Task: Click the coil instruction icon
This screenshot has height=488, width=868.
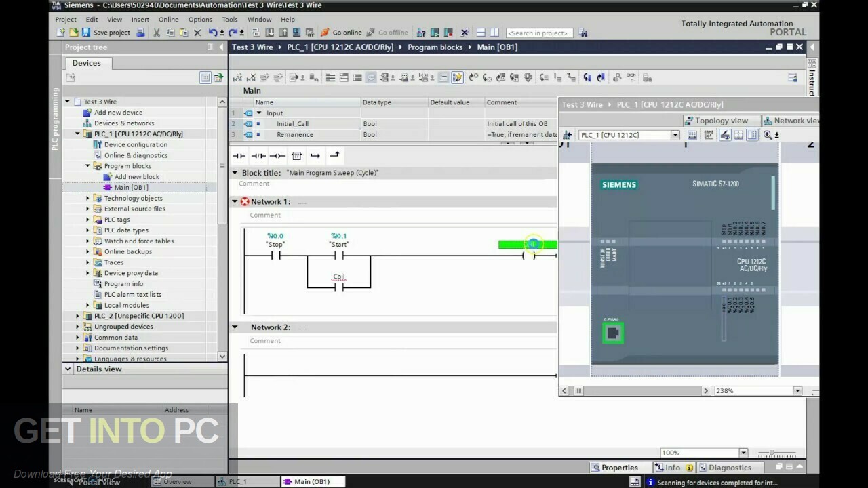Action: pyautogui.click(x=277, y=156)
